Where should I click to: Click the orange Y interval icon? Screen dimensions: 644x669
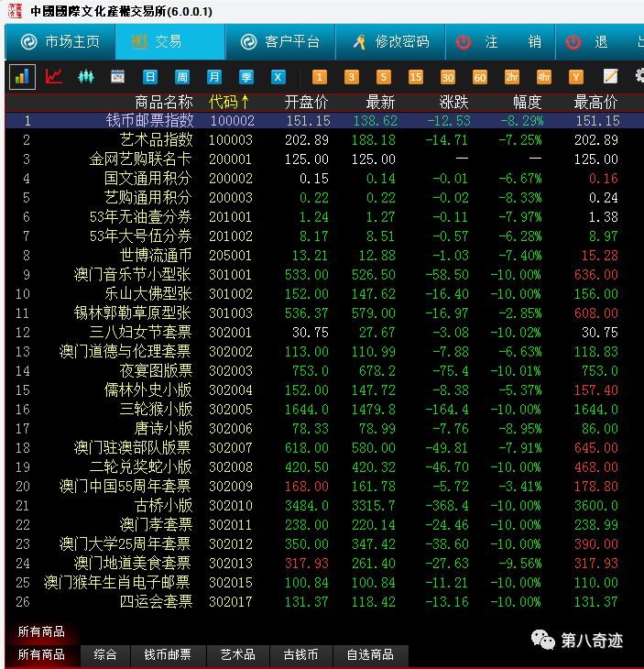(576, 77)
